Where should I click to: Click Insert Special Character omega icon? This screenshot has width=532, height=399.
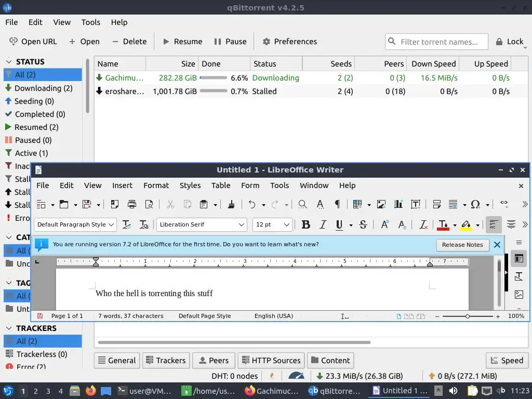(x=475, y=204)
